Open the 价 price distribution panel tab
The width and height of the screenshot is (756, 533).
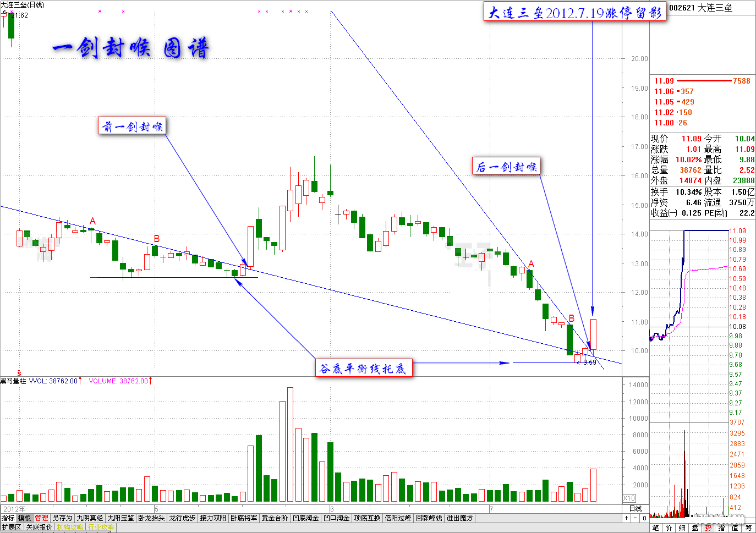[669, 527]
